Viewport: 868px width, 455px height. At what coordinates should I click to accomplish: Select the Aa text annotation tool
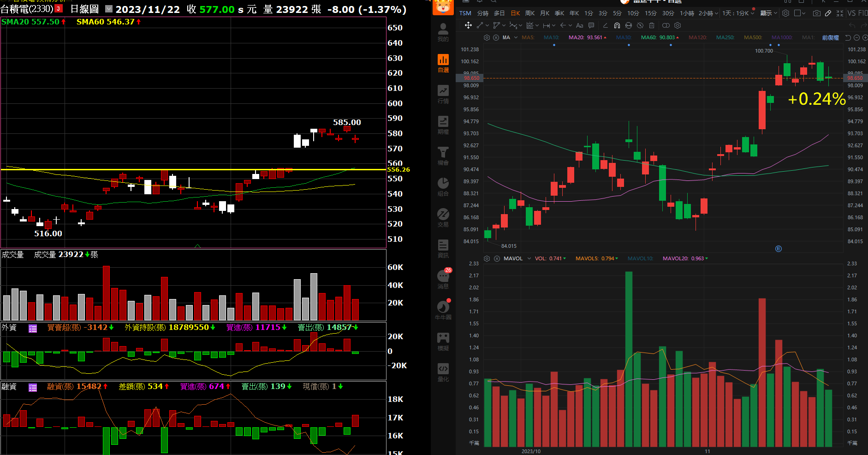pyautogui.click(x=580, y=25)
